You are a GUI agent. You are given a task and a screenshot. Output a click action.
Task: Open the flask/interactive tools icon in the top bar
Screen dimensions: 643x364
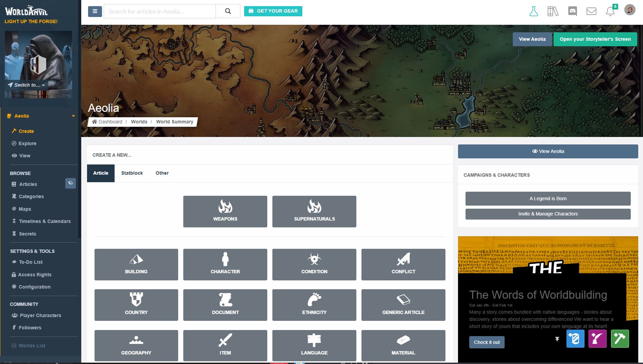534,11
